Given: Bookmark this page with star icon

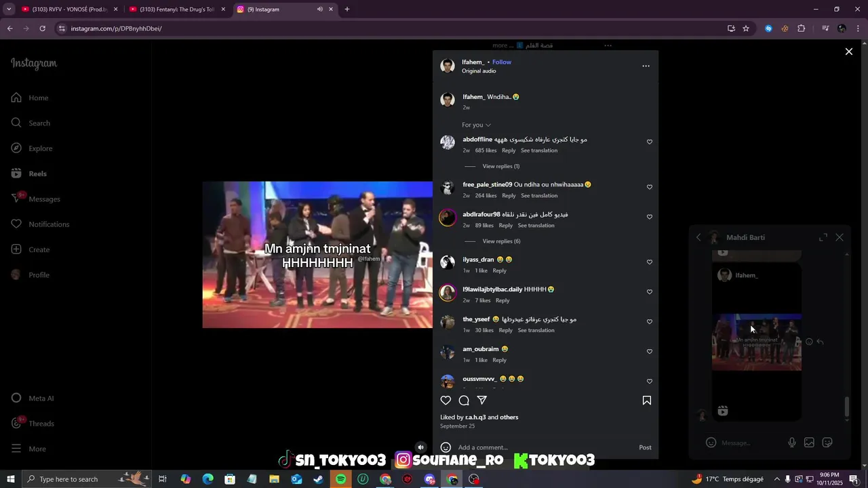Looking at the screenshot, I should click(746, 28).
